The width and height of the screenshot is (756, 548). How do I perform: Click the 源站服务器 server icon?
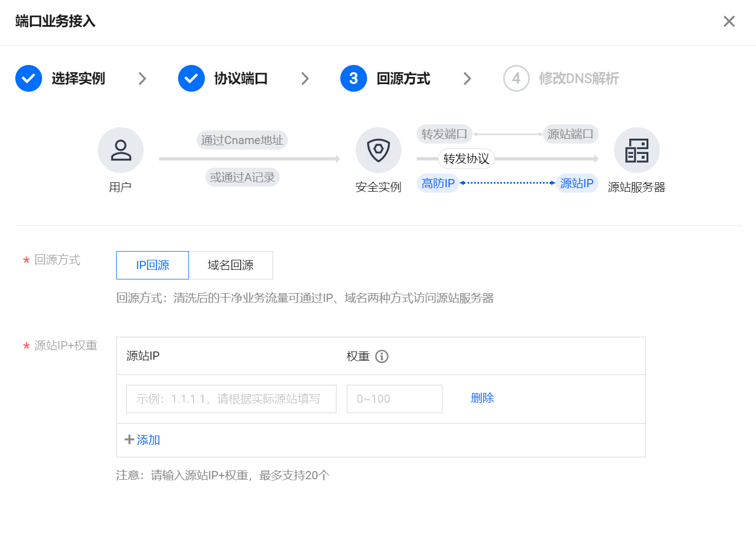637,150
